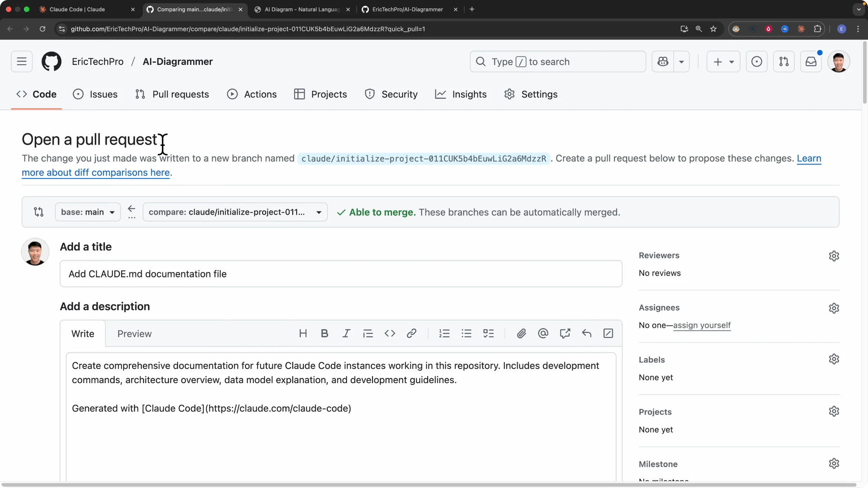Switch to the Settings tab

(x=531, y=94)
